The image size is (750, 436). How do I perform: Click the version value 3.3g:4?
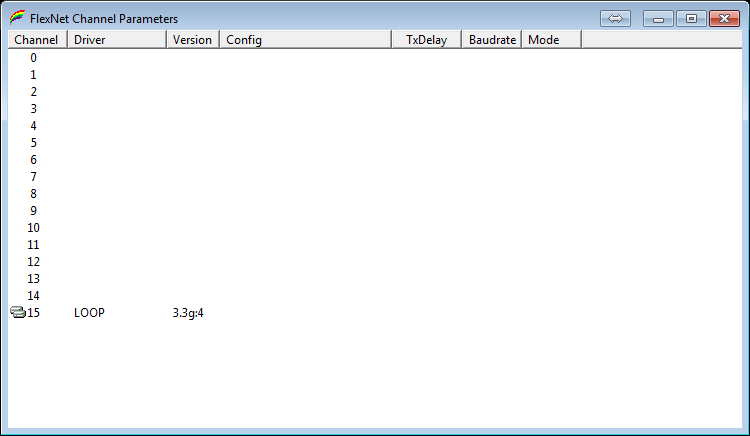coord(188,313)
